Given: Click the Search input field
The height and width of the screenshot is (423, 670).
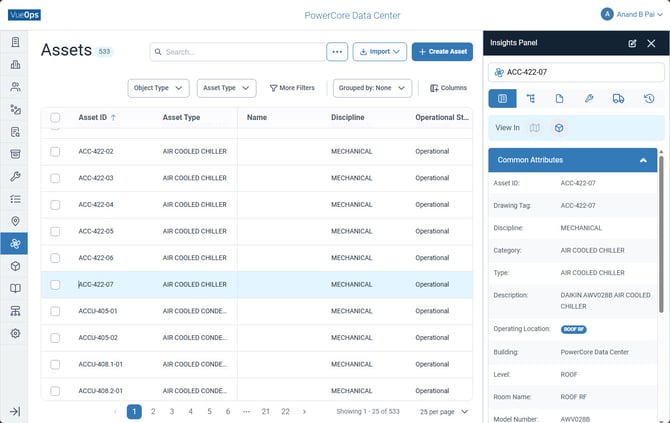Looking at the screenshot, I should coord(238,52).
